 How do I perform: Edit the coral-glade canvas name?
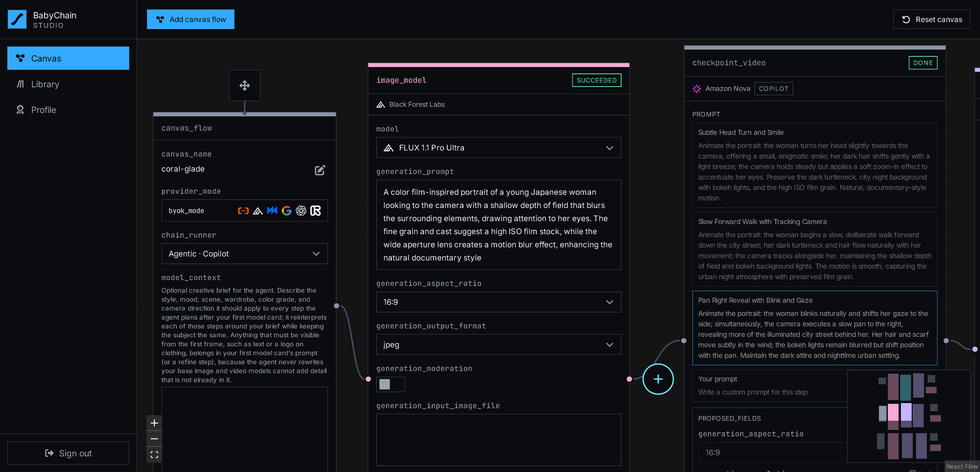[x=320, y=170]
